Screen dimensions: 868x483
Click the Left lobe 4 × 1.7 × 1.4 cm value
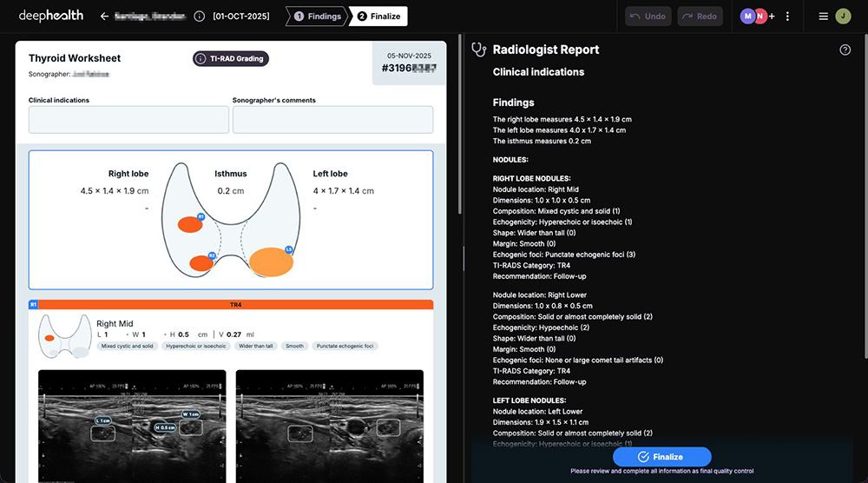[x=343, y=191]
